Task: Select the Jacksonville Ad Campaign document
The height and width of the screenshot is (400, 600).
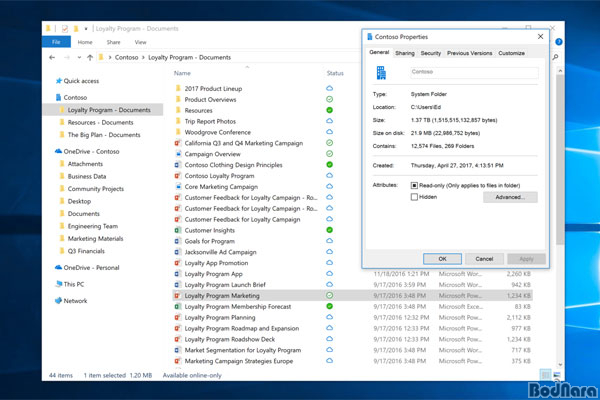Action: tap(220, 252)
